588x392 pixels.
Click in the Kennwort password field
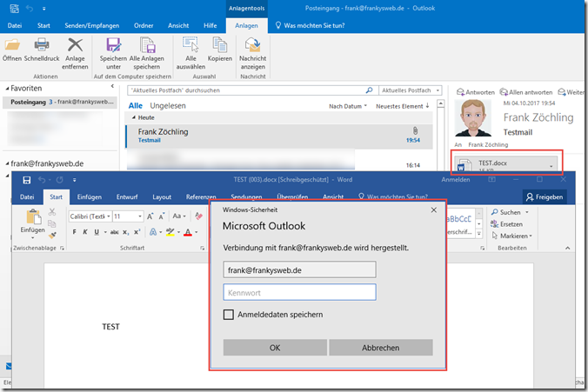pos(299,292)
